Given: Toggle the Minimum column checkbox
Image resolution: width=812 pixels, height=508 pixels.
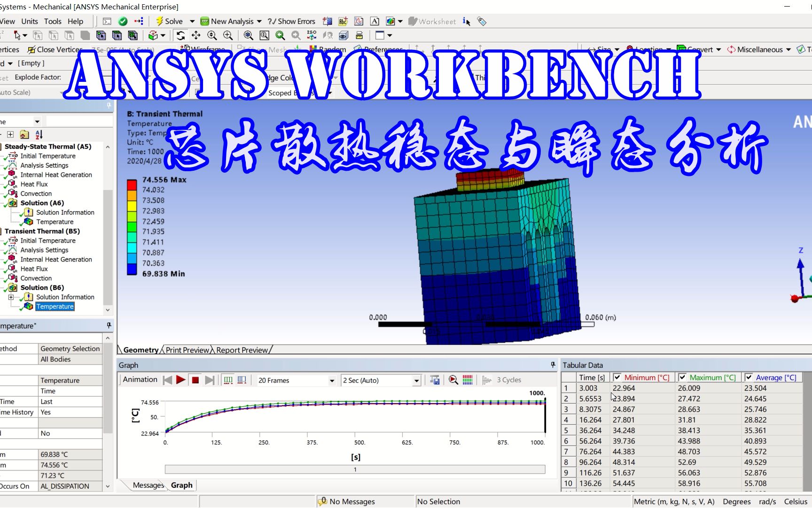Looking at the screenshot, I should click(x=617, y=377).
